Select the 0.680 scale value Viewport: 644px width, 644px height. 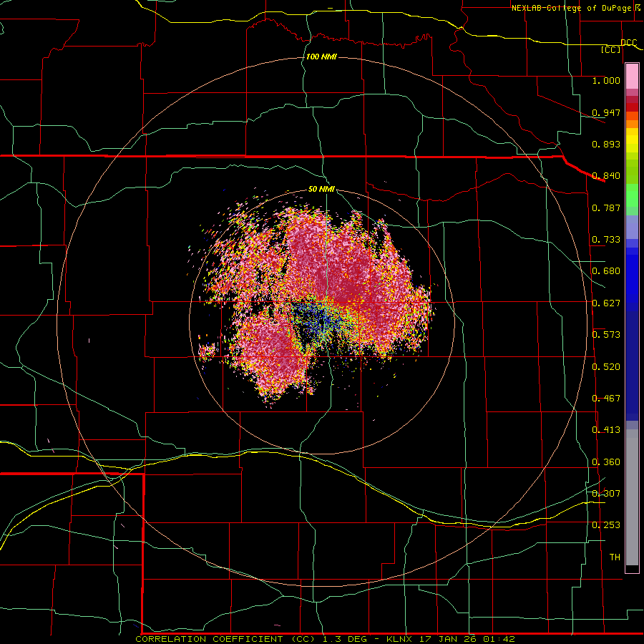click(606, 271)
